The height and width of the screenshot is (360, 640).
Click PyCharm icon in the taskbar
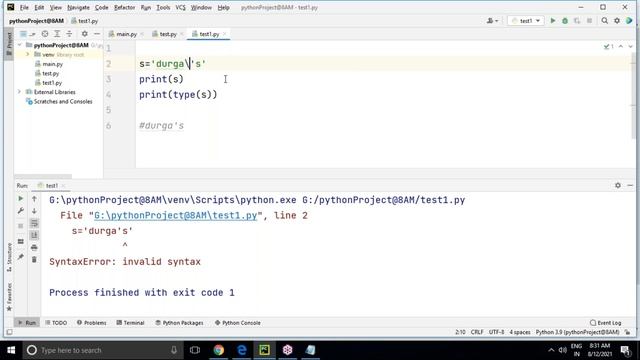tap(264, 350)
